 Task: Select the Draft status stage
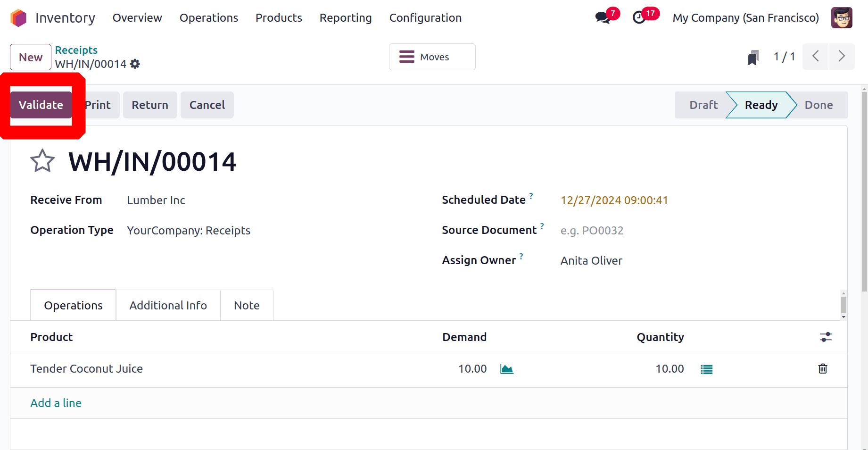click(703, 105)
